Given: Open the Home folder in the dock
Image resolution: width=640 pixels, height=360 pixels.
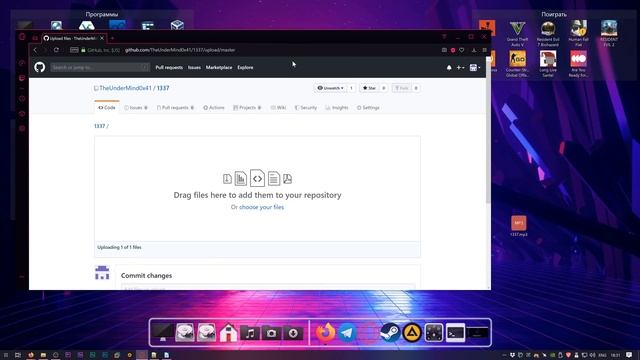Looking at the screenshot, I should coord(228,333).
